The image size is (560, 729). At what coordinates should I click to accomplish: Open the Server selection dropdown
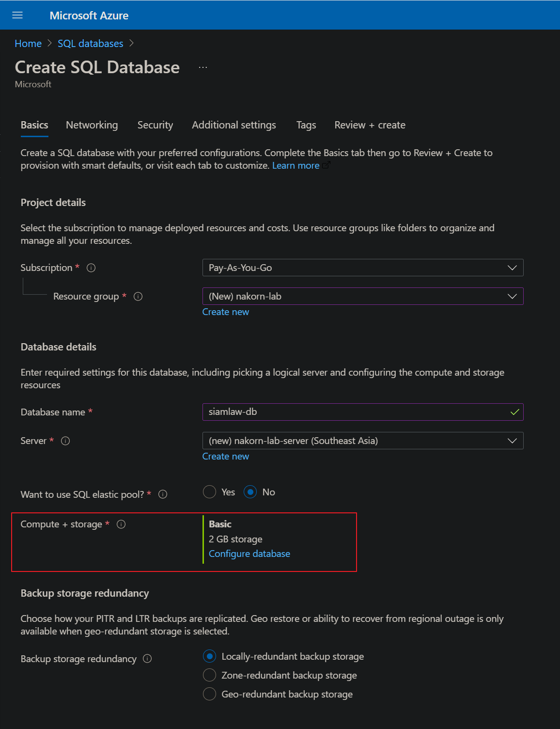[512, 441]
